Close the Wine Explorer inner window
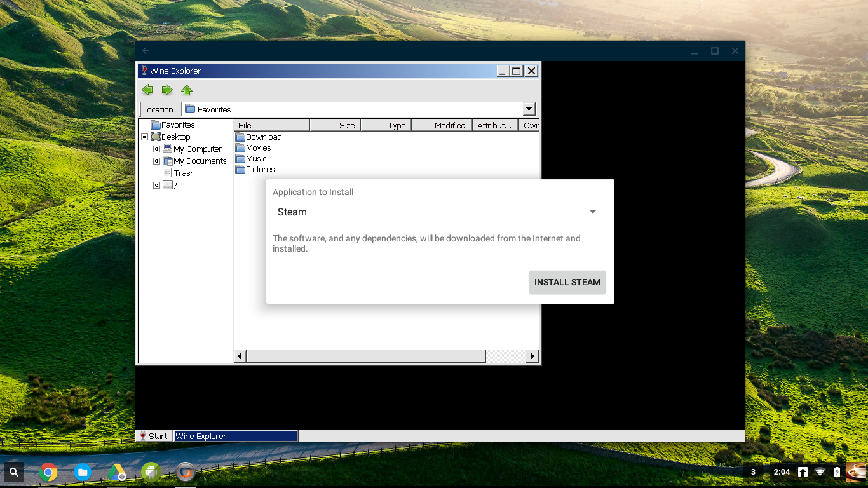Viewport: 868px width, 488px height. click(x=532, y=71)
